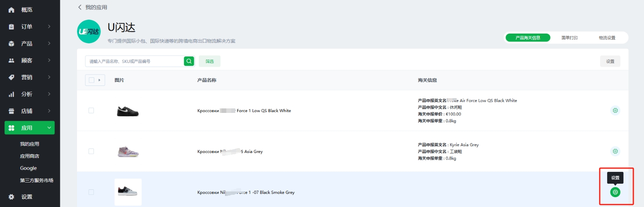Click the 店铺 store icon in sidebar
Viewport: 644px width, 207px height.
pyautogui.click(x=11, y=111)
